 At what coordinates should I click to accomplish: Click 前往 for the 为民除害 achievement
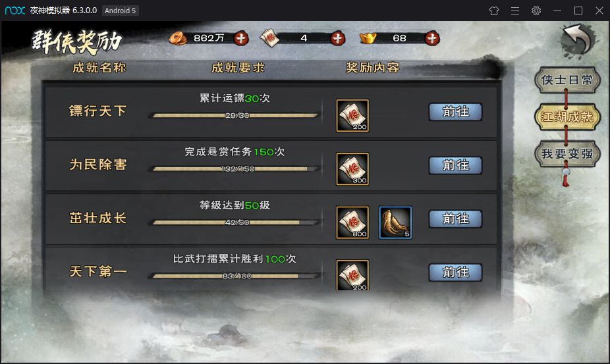coord(456,165)
